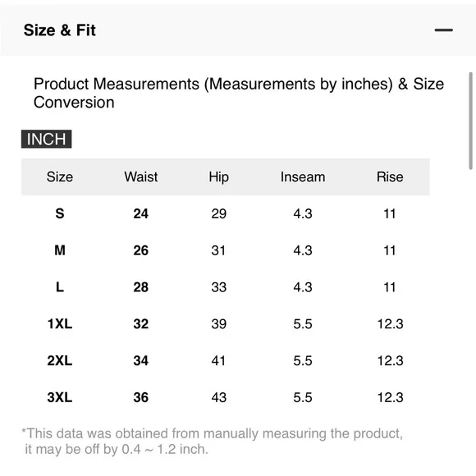The image size is (476, 476).
Task: Select the 1XL size row label
Action: 60,324
